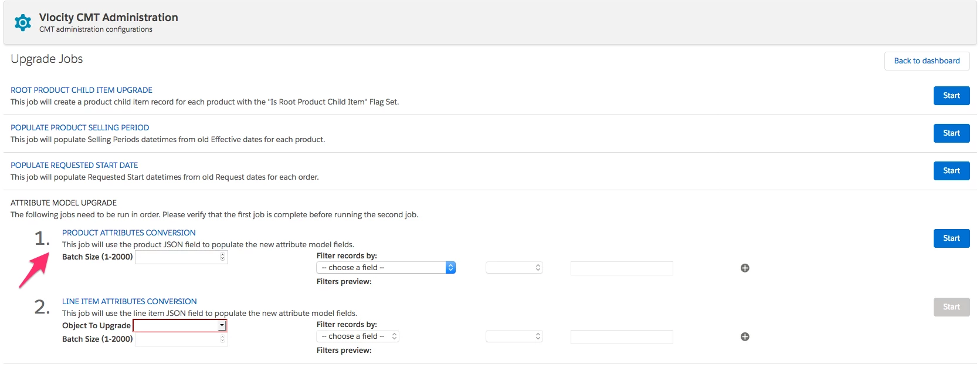The height and width of the screenshot is (367, 980).
Task: Open ROOT PRODUCT CHILD ITEM UPGRADE link
Action: (82, 90)
